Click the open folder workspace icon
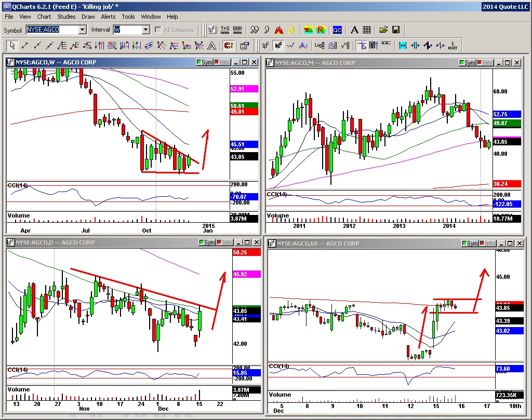The image size is (532, 420). pyautogui.click(x=383, y=30)
